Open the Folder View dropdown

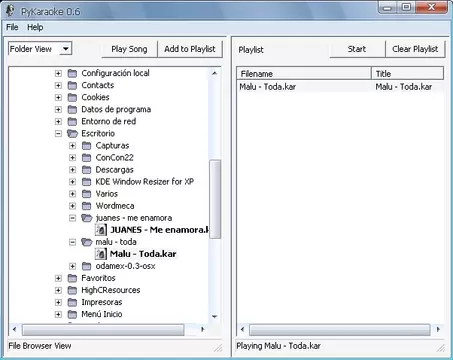(66, 49)
